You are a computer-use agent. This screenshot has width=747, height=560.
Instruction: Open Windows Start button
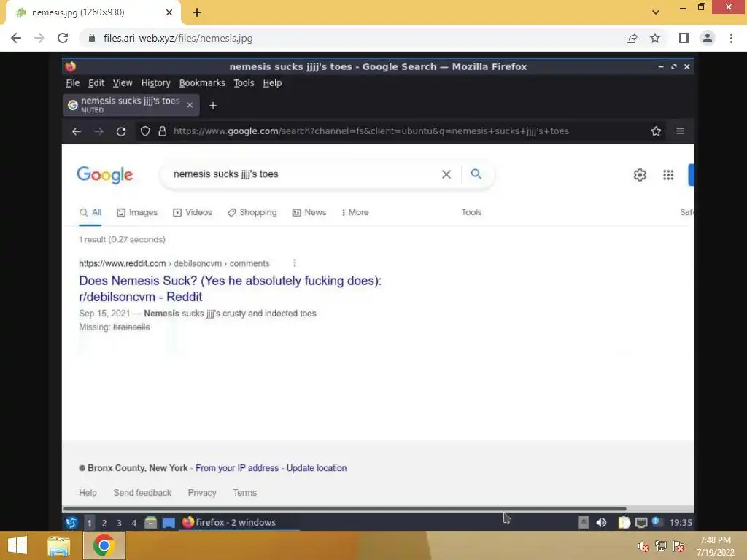[x=18, y=545]
